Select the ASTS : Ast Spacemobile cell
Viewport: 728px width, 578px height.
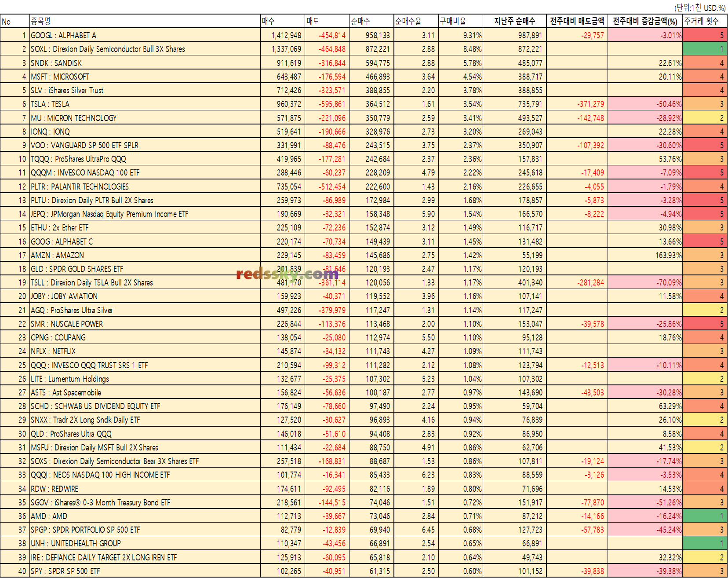point(145,392)
